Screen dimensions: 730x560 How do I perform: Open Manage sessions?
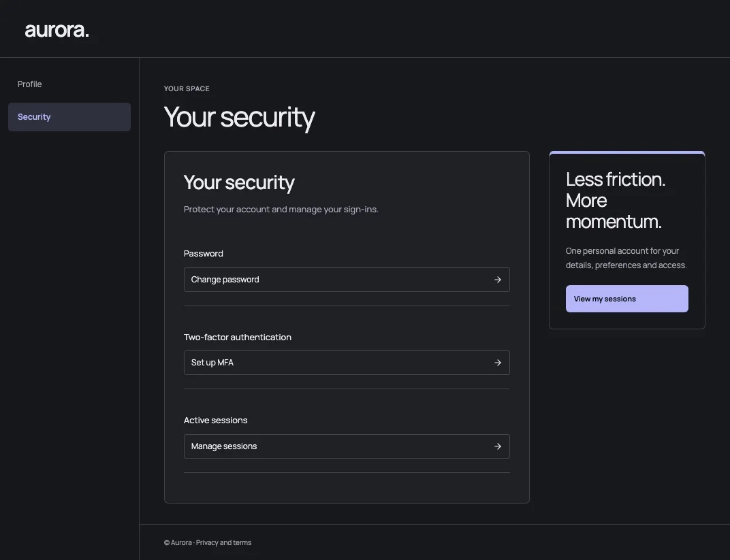point(347,446)
